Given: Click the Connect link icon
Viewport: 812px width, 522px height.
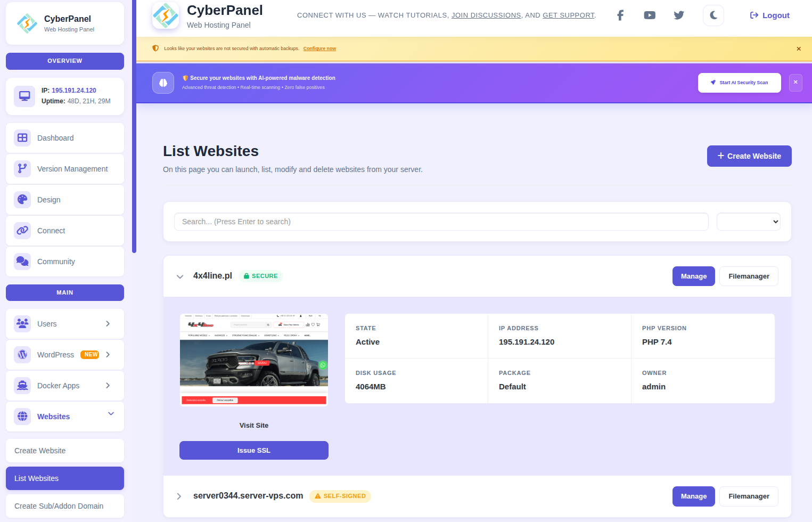Looking at the screenshot, I should pos(22,231).
